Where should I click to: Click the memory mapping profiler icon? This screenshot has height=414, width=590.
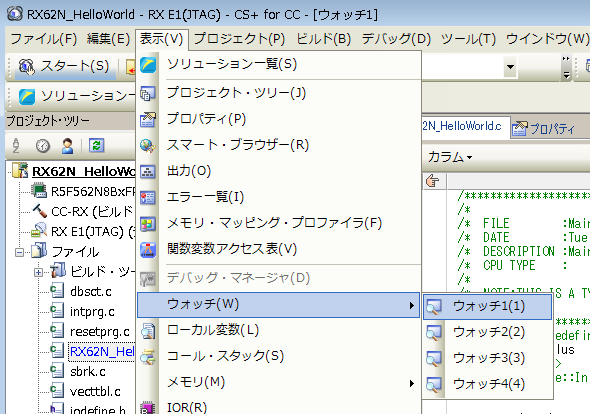tap(148, 224)
